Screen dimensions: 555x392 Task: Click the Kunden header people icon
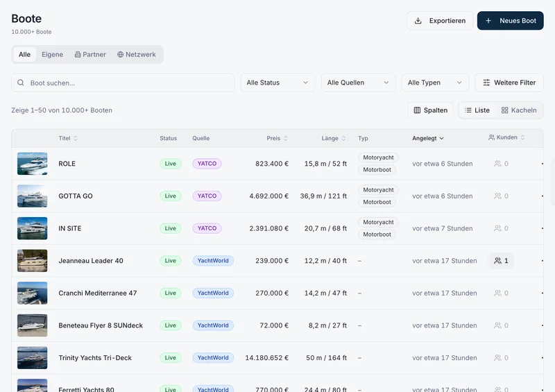[x=492, y=137]
